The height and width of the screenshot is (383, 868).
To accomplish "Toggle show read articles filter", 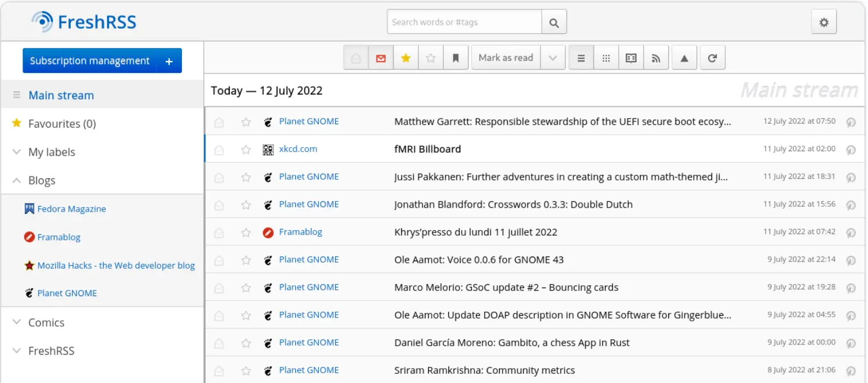I will coord(356,58).
